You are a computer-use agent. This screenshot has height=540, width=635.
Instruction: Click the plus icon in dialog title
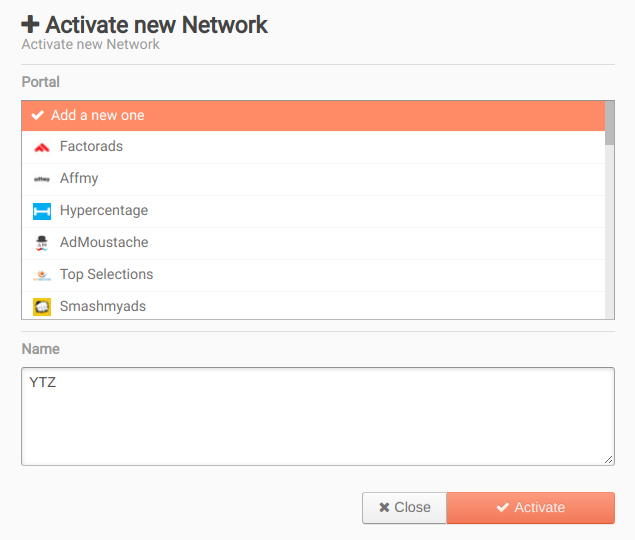click(x=30, y=25)
